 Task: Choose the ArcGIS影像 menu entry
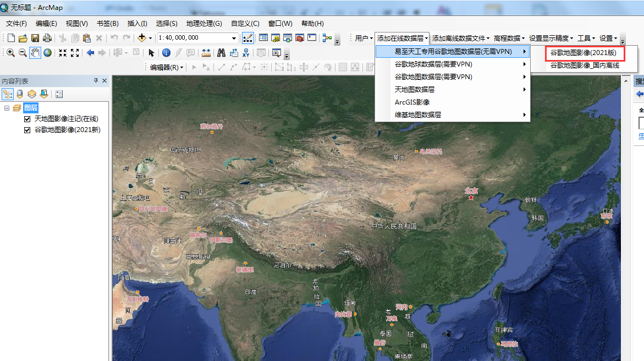(x=412, y=102)
